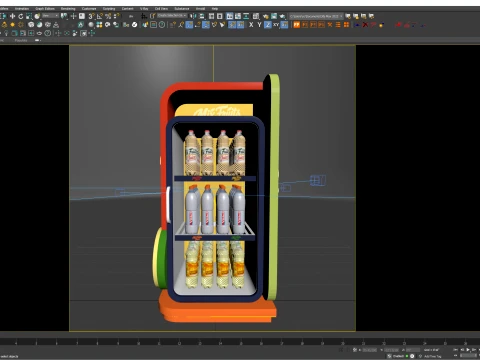Open the project folder path dropdown
The height and width of the screenshot is (360, 480).
[316, 16]
